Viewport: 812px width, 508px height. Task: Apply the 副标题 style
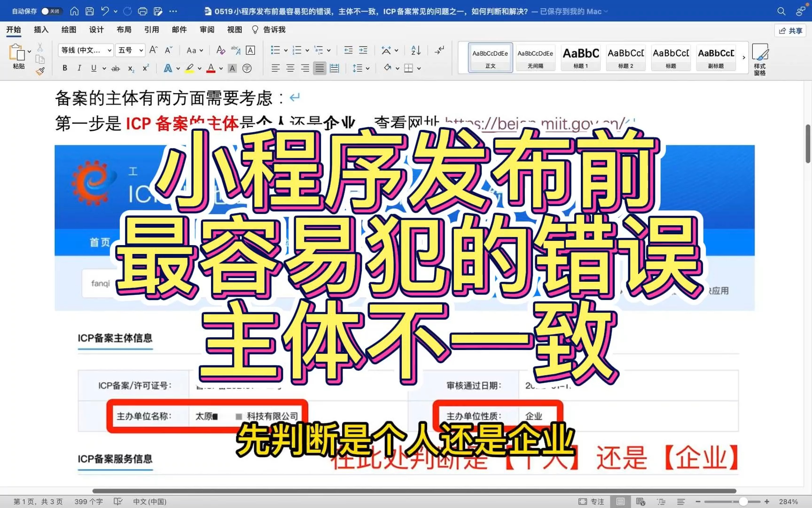click(x=716, y=57)
